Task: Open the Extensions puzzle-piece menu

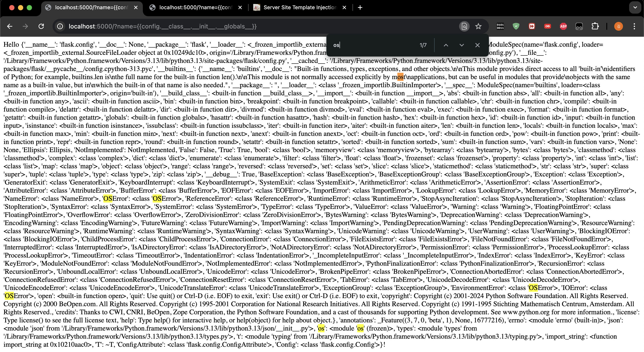Action: [x=595, y=26]
